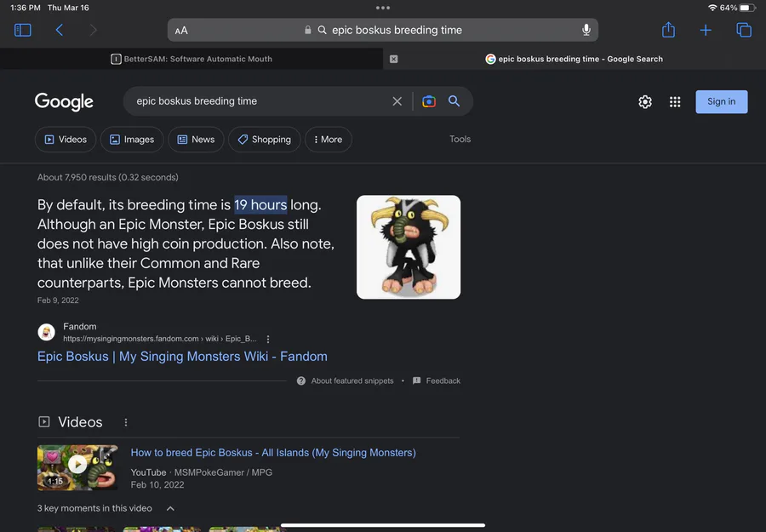The width and height of the screenshot is (766, 532).
Task: Switch to BetterSAM tab
Action: point(191,59)
